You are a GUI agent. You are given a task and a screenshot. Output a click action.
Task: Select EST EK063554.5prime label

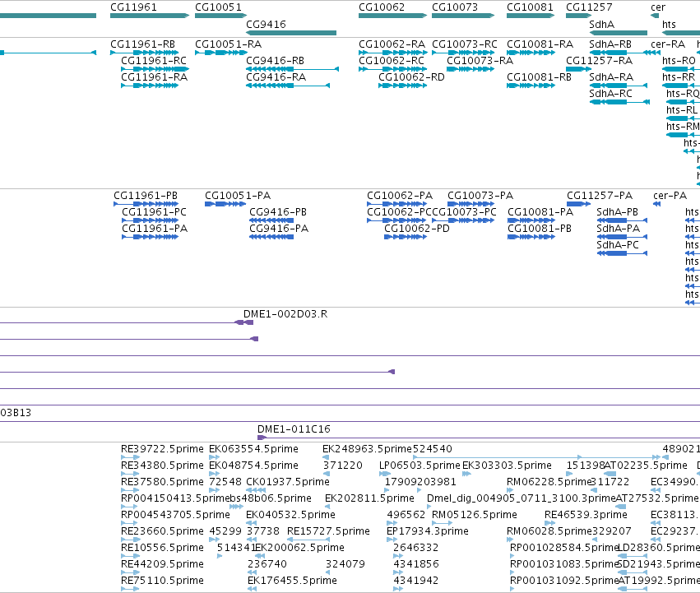point(253,449)
